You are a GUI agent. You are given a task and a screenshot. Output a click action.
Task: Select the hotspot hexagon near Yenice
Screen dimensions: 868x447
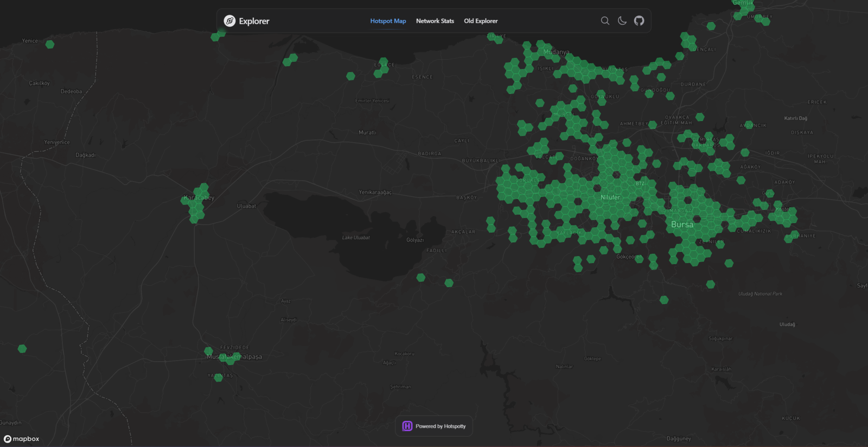click(x=50, y=44)
